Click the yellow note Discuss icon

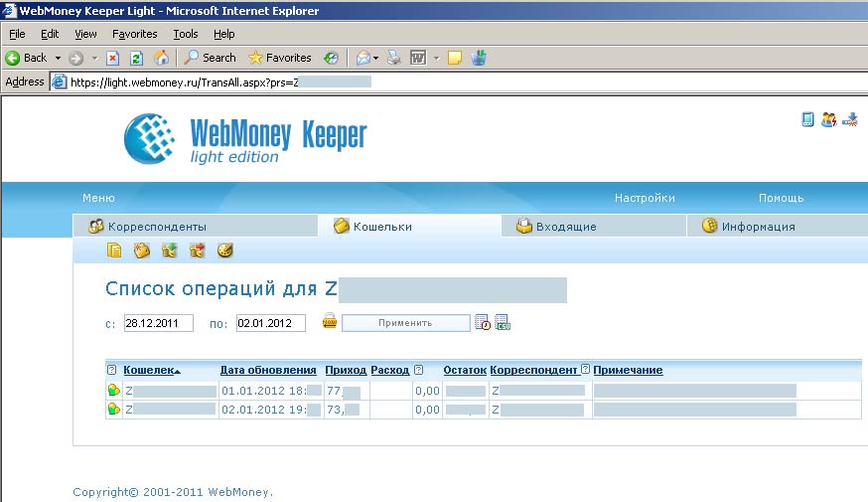tap(455, 58)
